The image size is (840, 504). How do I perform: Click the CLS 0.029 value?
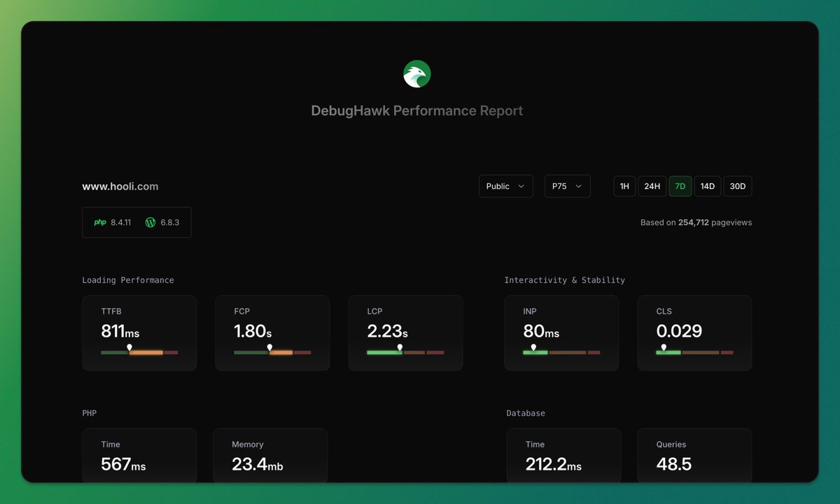[x=679, y=331]
